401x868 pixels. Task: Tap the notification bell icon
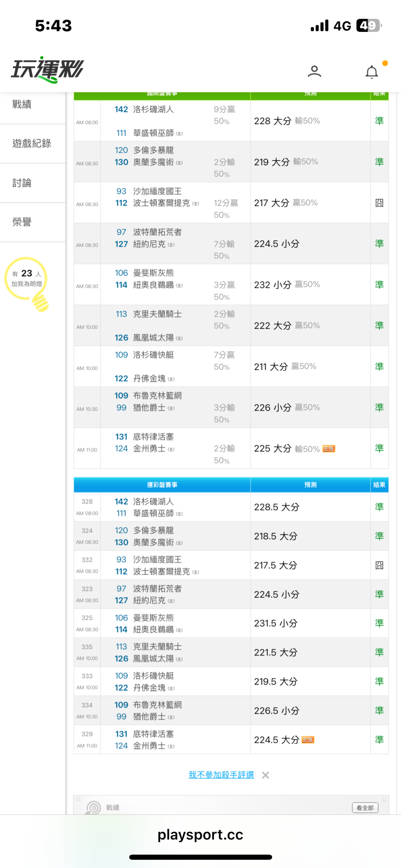[x=372, y=72]
